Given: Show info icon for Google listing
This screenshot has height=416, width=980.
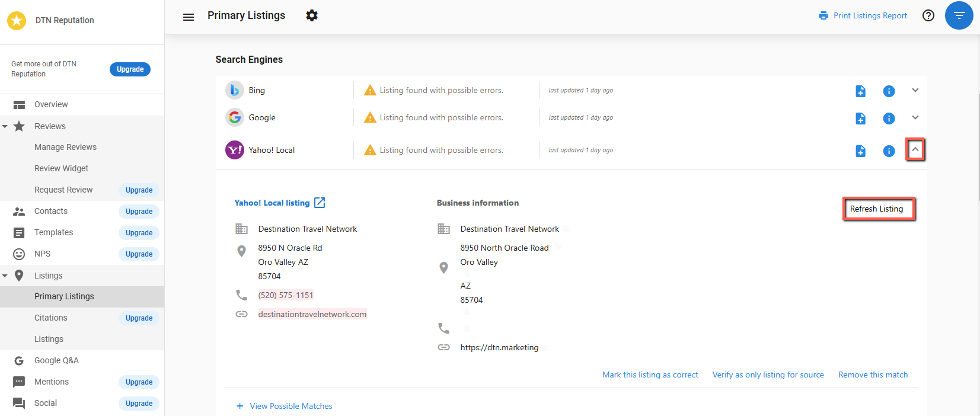Looking at the screenshot, I should (889, 119).
